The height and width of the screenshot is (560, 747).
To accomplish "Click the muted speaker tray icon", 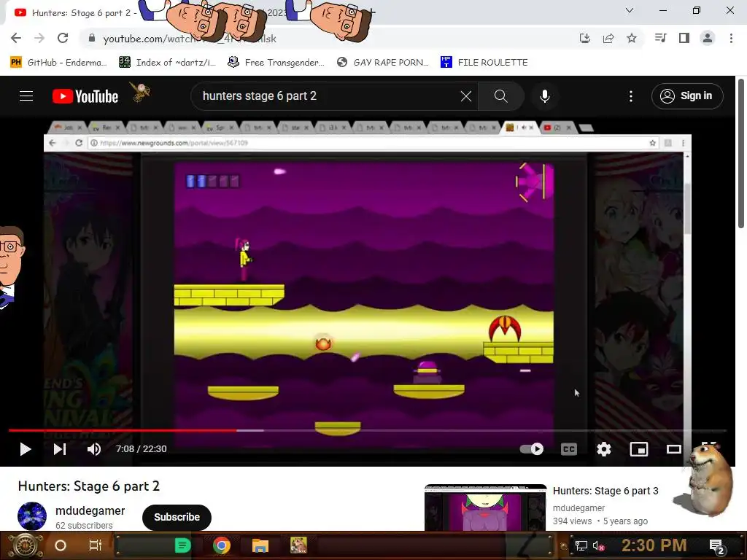I will (x=598, y=545).
